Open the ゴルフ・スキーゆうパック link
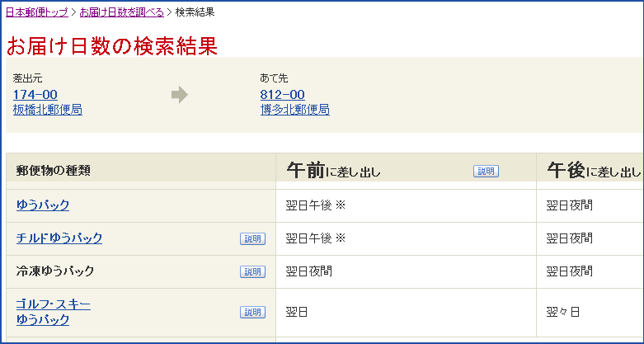Image resolution: width=644 pixels, height=344 pixels. click(x=54, y=312)
